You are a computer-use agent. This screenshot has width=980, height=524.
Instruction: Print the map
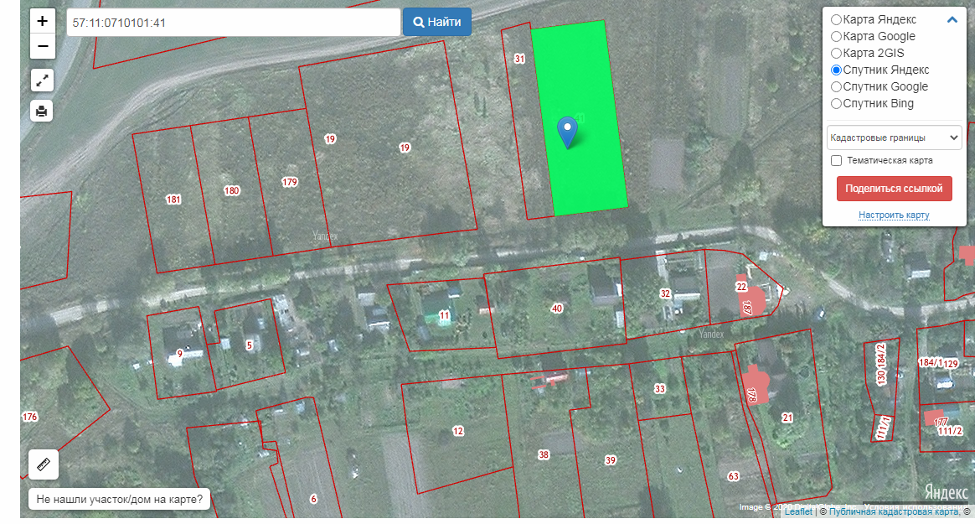(42, 110)
